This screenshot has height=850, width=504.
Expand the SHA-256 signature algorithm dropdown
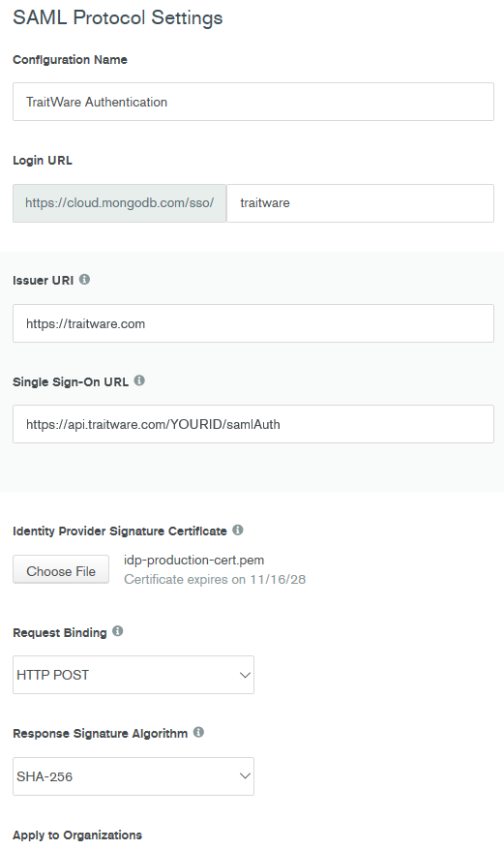coord(133,776)
